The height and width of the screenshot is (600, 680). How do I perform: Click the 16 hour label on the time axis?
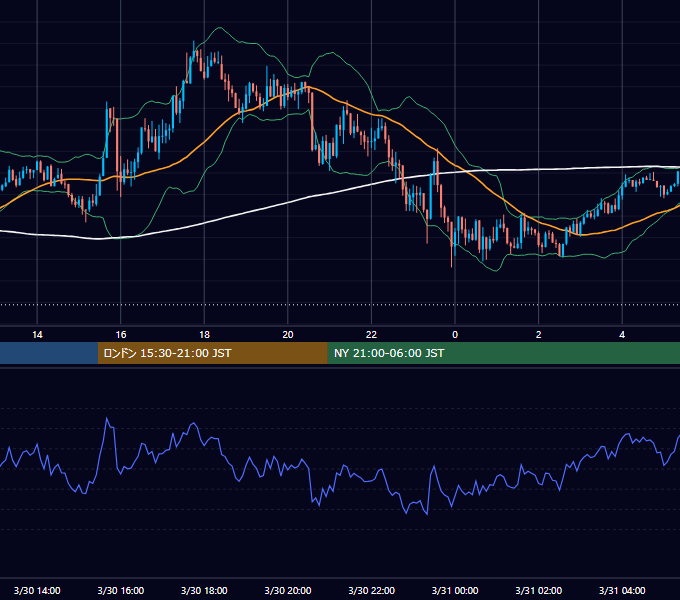click(121, 335)
